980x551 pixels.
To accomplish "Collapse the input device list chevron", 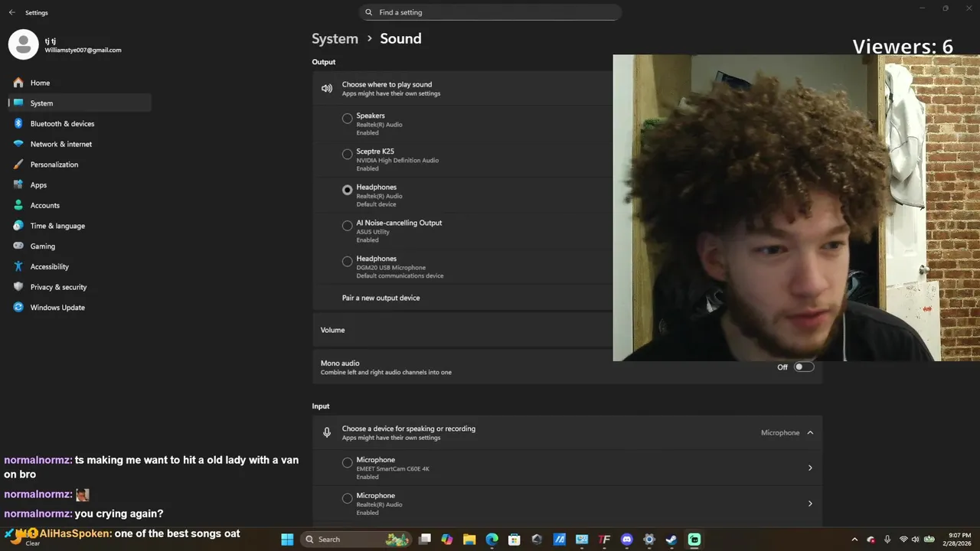I will 810,432.
